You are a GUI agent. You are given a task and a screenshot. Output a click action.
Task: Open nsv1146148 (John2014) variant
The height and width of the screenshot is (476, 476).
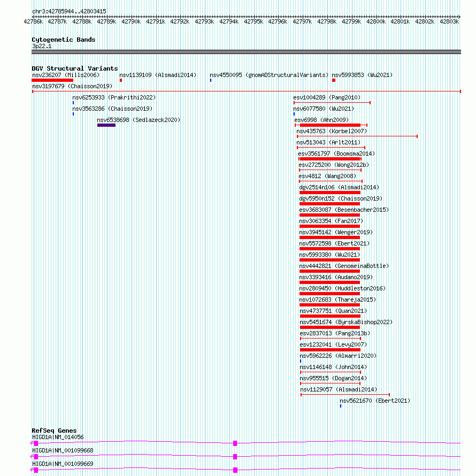pyautogui.click(x=333, y=367)
